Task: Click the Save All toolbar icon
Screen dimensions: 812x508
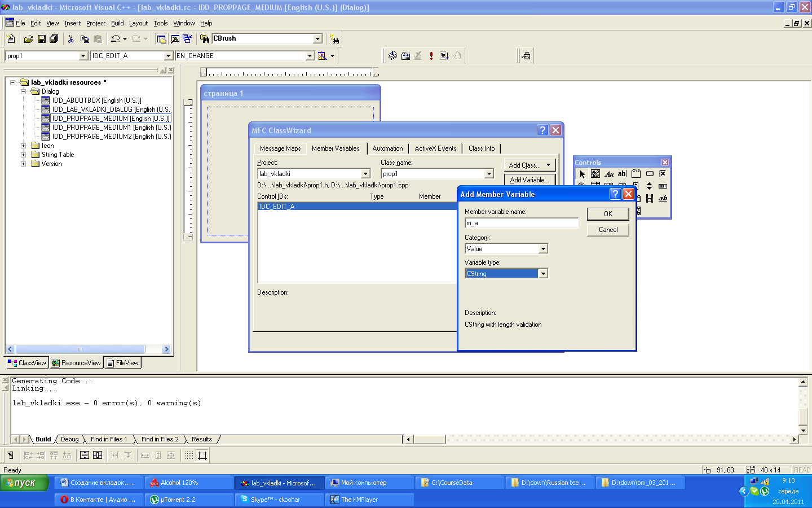Action: pyautogui.click(x=54, y=39)
